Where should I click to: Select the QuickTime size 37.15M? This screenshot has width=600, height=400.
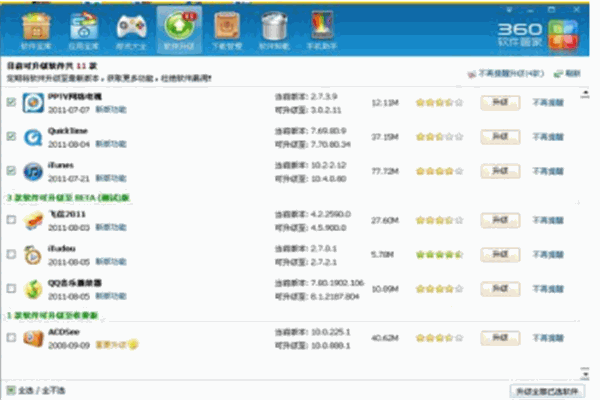(x=385, y=137)
